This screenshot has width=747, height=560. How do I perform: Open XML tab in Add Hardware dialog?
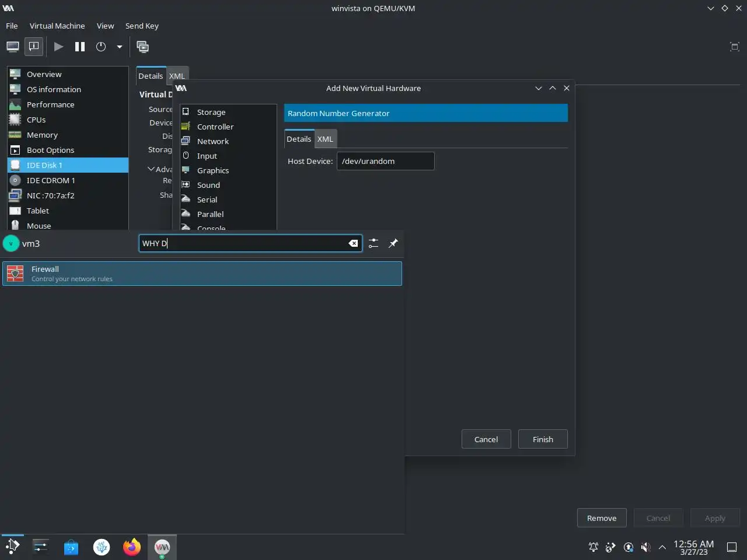click(x=325, y=139)
